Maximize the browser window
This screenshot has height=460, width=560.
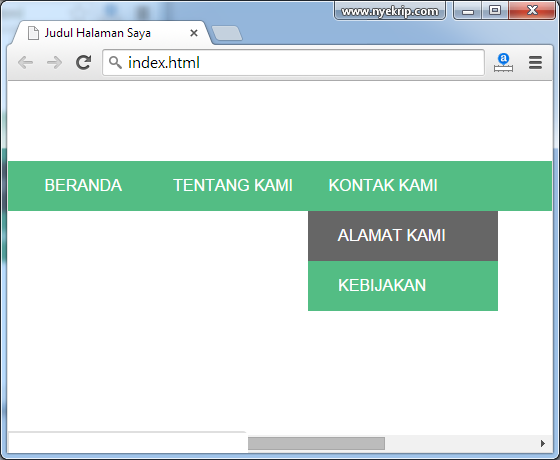(x=495, y=11)
